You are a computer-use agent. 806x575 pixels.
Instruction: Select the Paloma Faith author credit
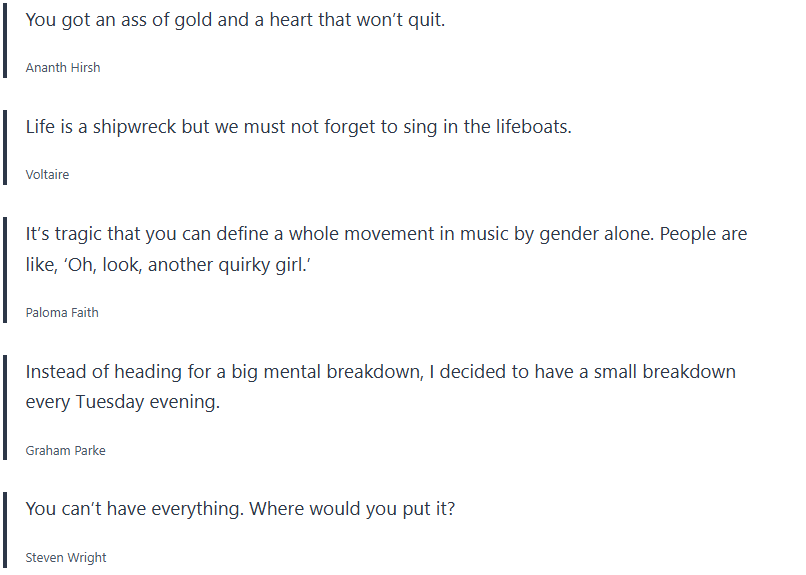point(62,313)
